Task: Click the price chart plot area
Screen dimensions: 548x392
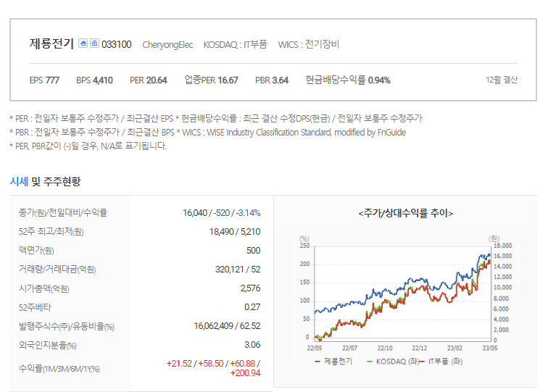Action: point(402,293)
